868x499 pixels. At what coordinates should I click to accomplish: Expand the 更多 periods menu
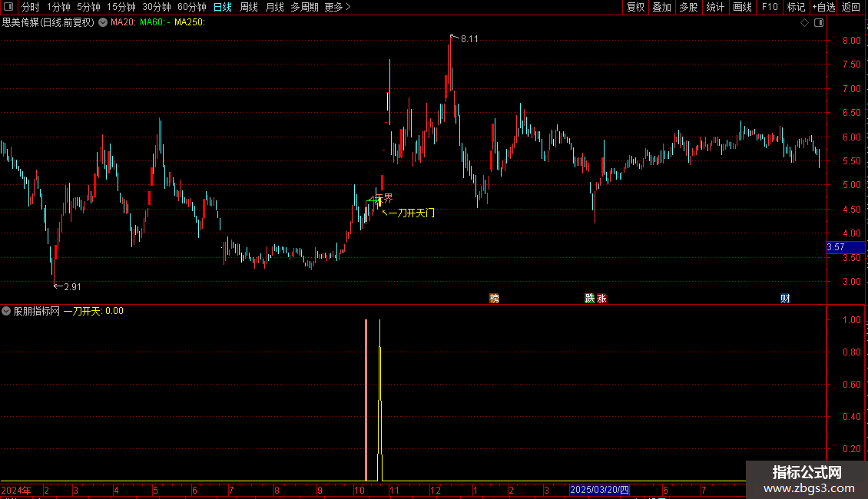[x=337, y=7]
